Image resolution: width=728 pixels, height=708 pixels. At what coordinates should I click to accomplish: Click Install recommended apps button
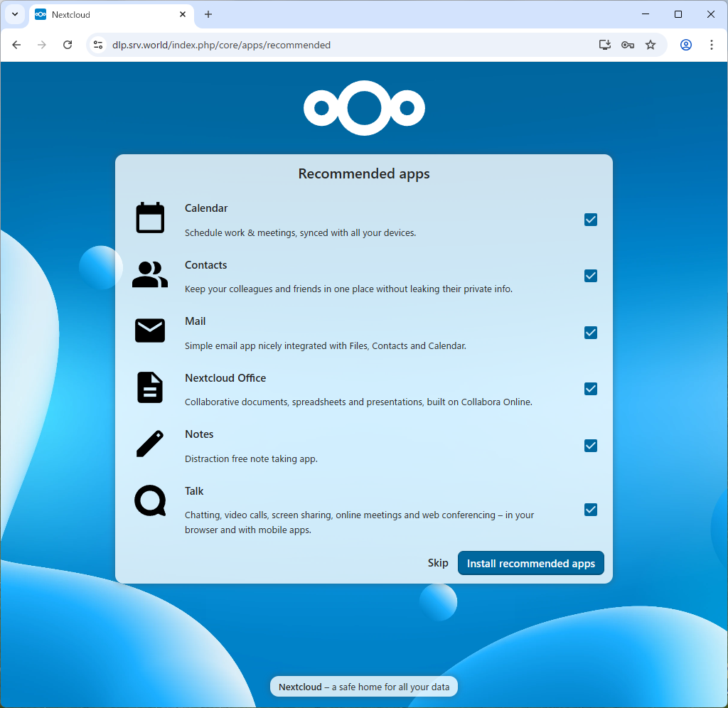point(530,563)
